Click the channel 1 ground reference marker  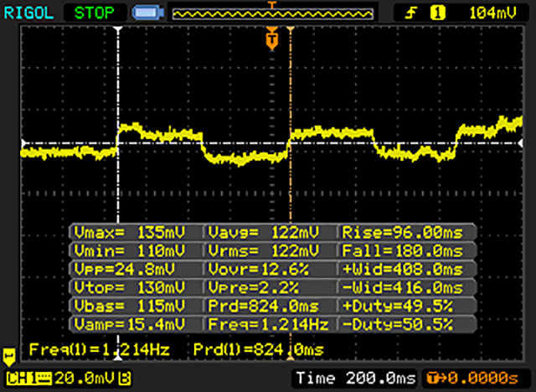[x=9, y=357]
